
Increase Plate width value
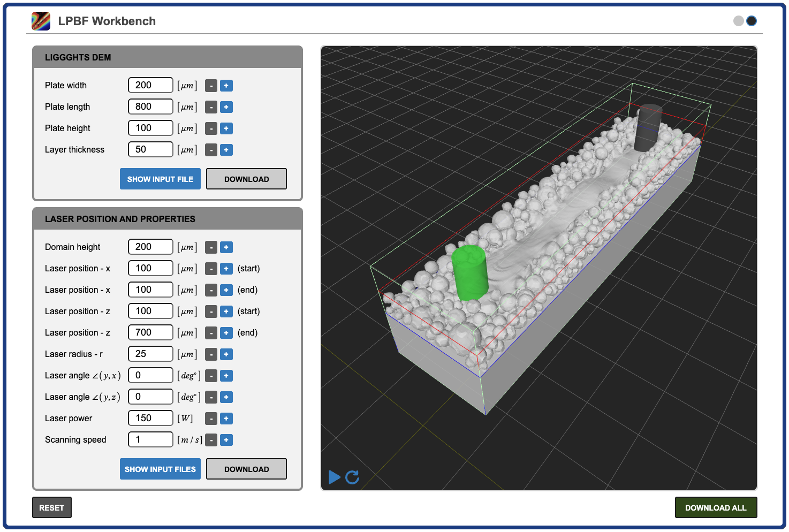coord(226,86)
